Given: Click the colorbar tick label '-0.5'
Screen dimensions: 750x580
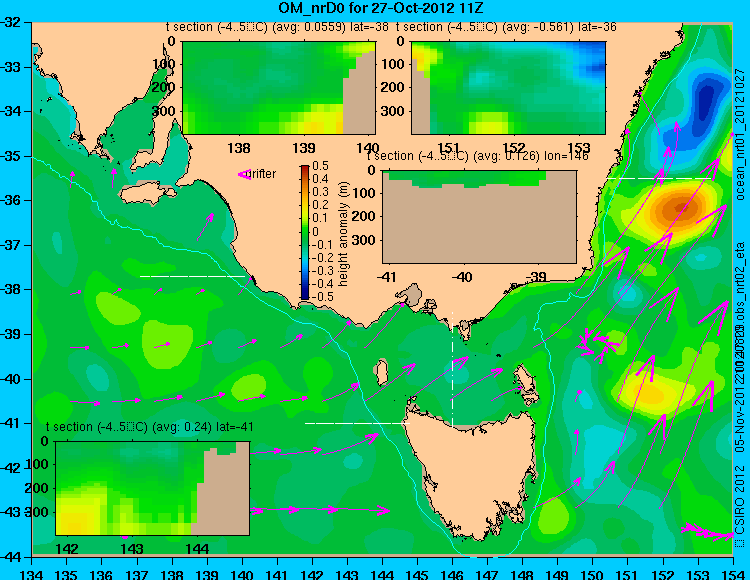Looking at the screenshot, I should pyautogui.click(x=321, y=296).
